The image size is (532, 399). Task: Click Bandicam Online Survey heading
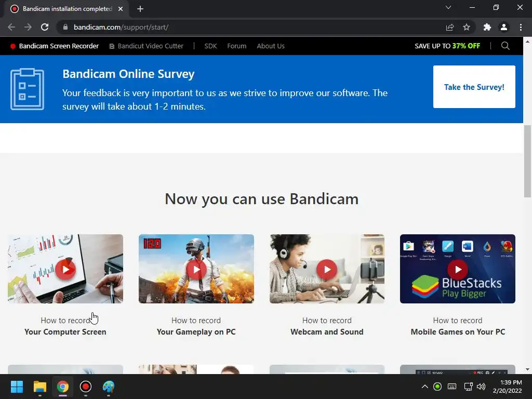point(128,74)
